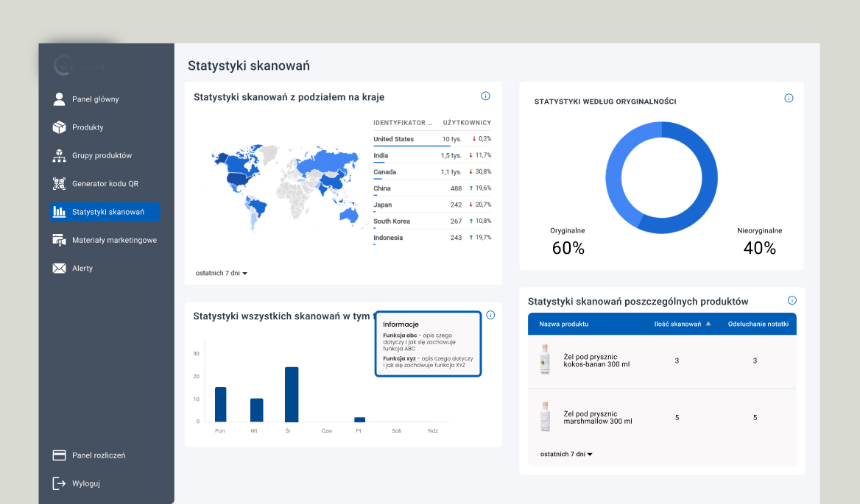Screen dimensions: 860x504
Task: Expand 'ostatnich 7 dni' dropdown under world map
Action: (222, 273)
